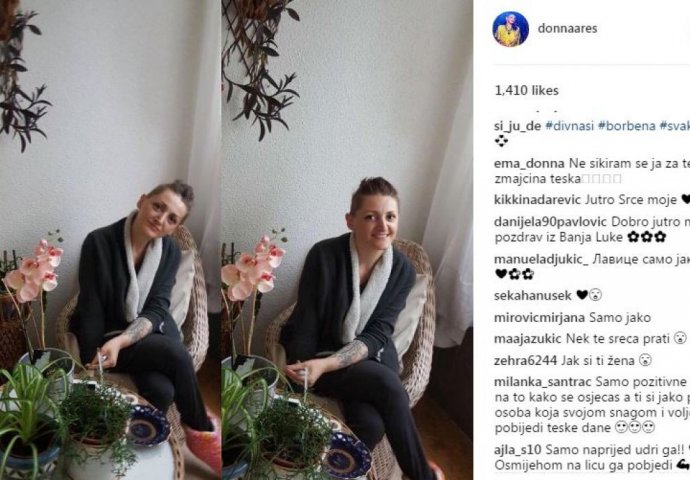Click the left photo of the woman
The width and height of the screenshot is (690, 480).
[x=110, y=240]
